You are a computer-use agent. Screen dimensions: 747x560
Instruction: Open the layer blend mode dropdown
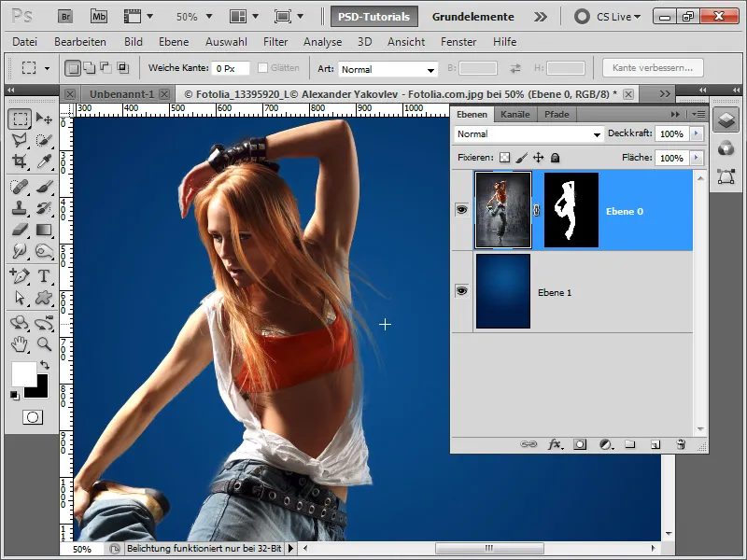pos(529,134)
